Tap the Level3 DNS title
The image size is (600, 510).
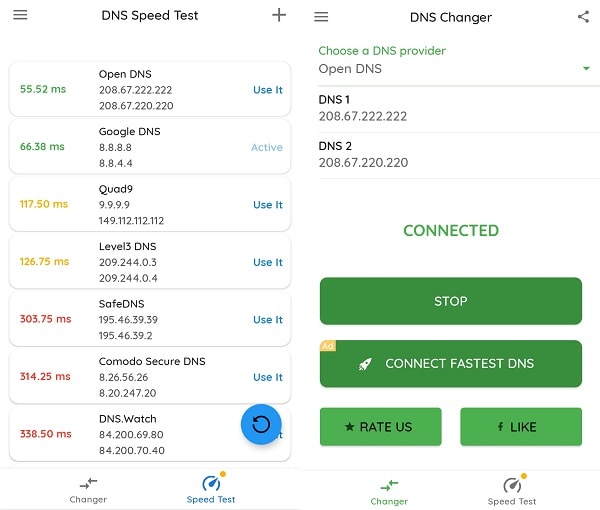(127, 246)
